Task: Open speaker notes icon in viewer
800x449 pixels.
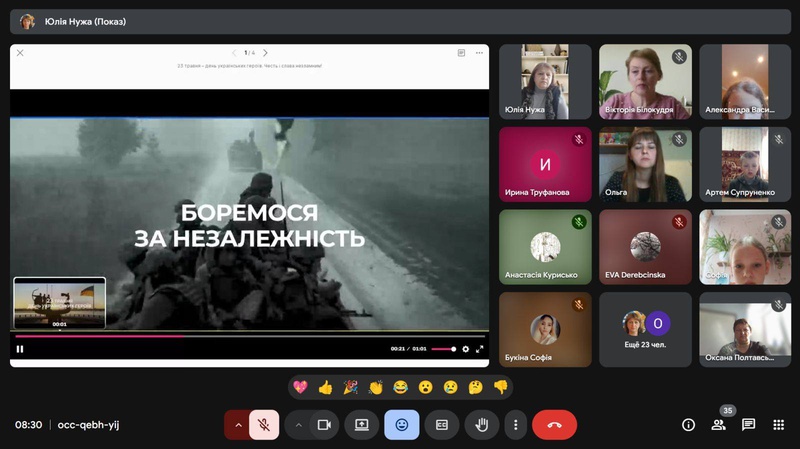Action: [461, 53]
